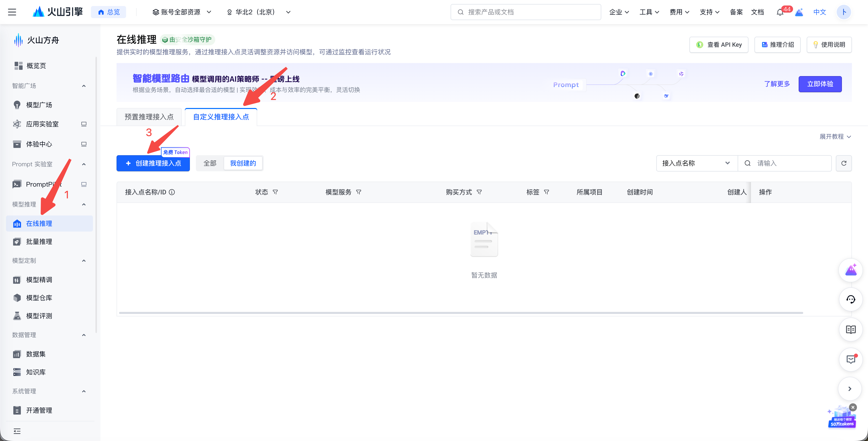The width and height of the screenshot is (868, 441).
Task: Collapse the floating tool panel arrow
Action: coord(850,389)
